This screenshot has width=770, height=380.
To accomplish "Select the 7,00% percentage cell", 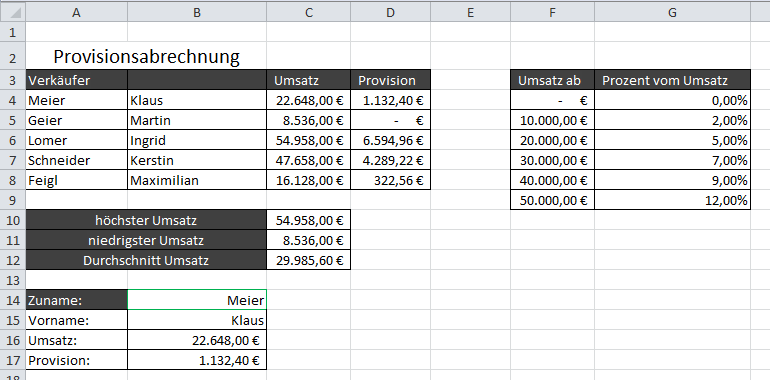I will point(672,160).
